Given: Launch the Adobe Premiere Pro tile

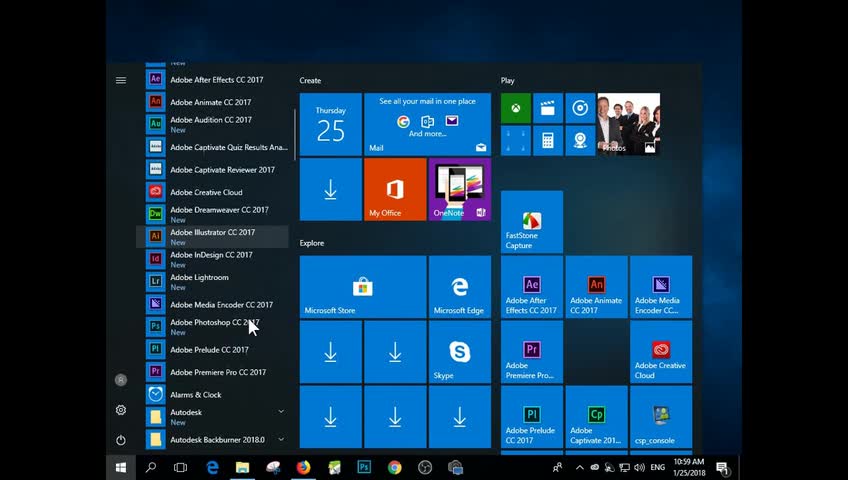Looking at the screenshot, I should pos(532,352).
